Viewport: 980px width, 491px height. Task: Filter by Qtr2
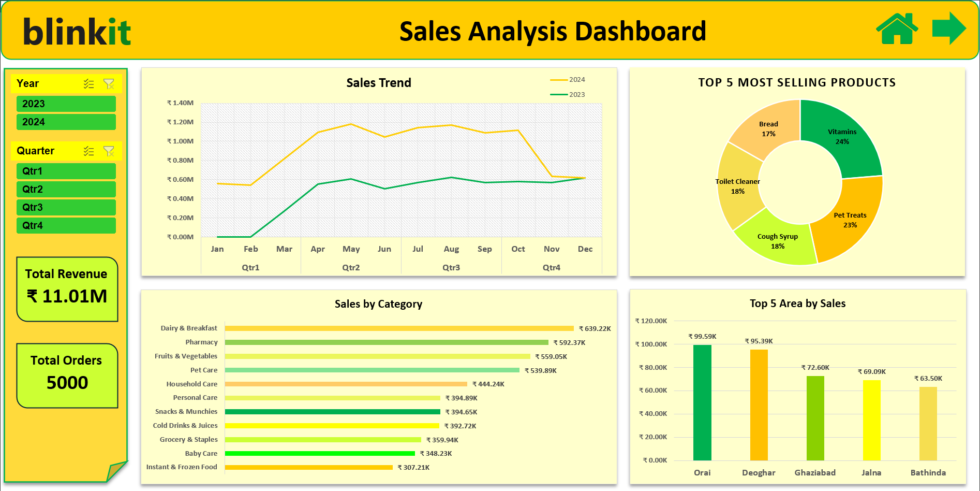[66, 189]
